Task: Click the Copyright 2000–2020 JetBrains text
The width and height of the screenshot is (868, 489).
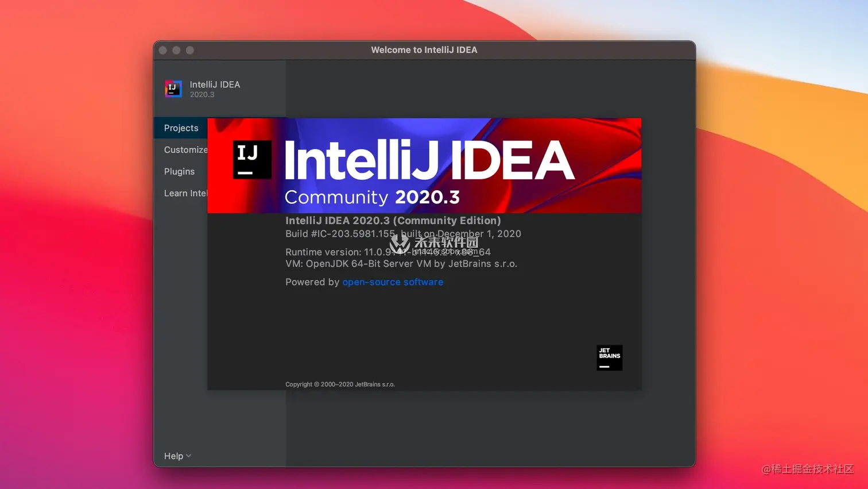Action: click(x=340, y=384)
